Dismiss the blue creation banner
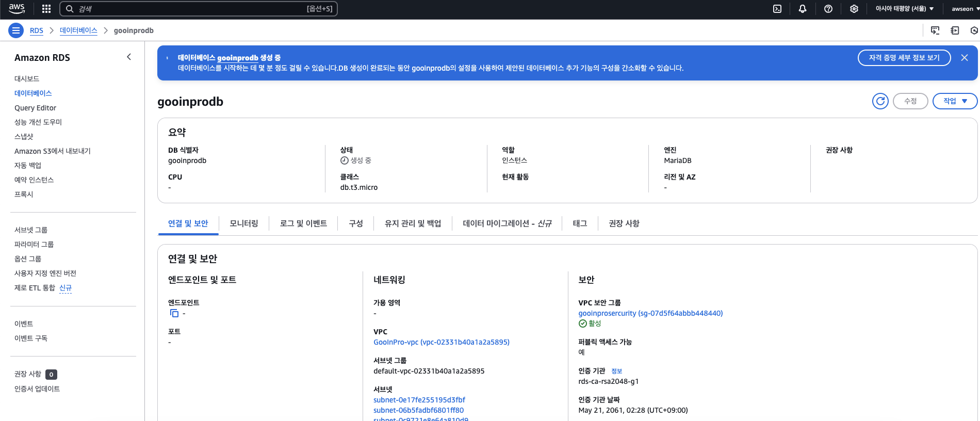This screenshot has height=421, width=980. tap(965, 58)
